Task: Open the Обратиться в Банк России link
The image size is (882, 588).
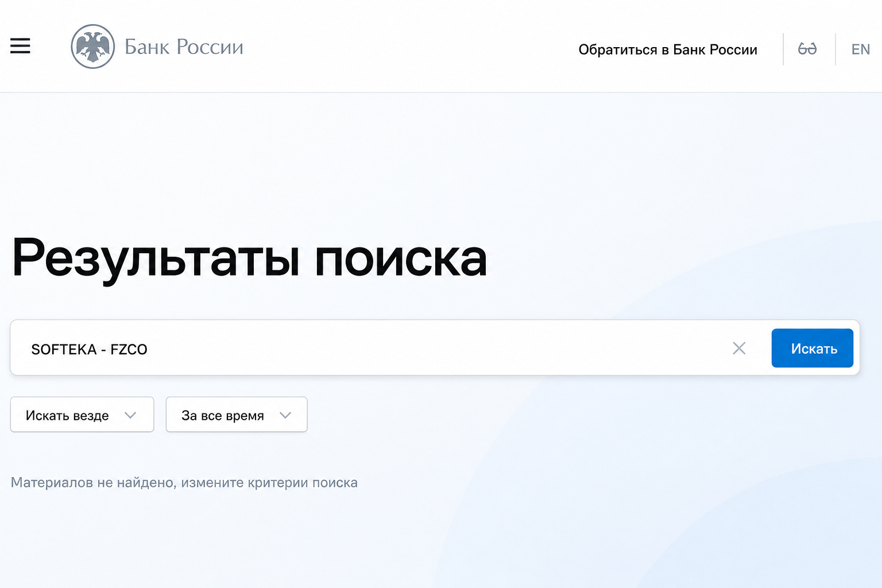Action: pyautogui.click(x=668, y=50)
